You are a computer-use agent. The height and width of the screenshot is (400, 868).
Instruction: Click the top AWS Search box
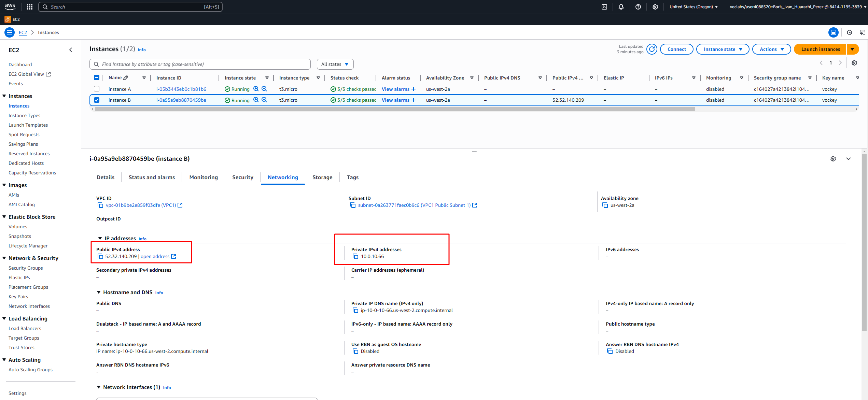130,7
